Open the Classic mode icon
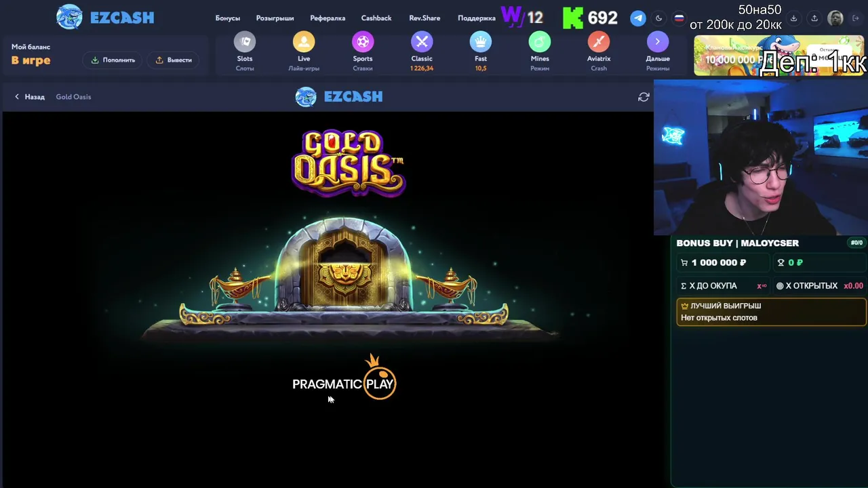Viewport: 868px width, 488px height. (x=422, y=42)
